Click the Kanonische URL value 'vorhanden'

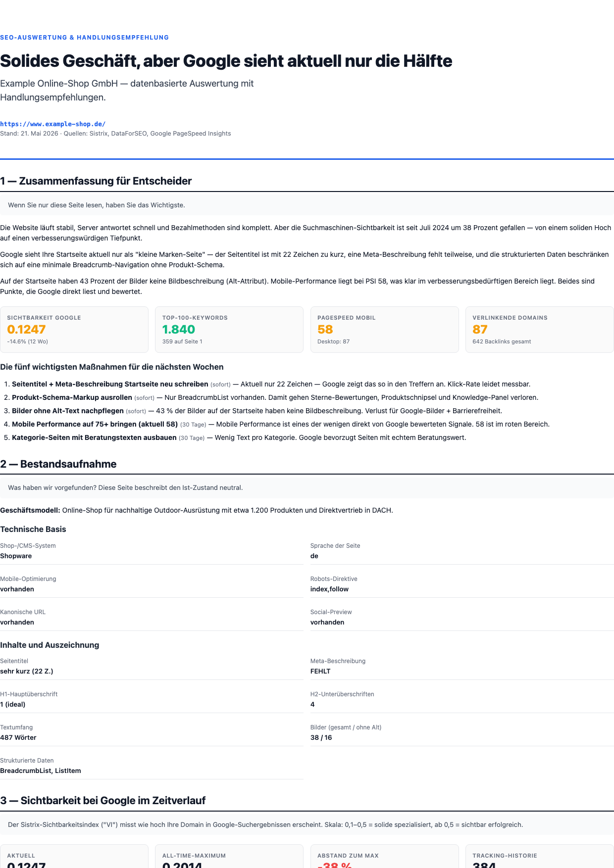[17, 623]
